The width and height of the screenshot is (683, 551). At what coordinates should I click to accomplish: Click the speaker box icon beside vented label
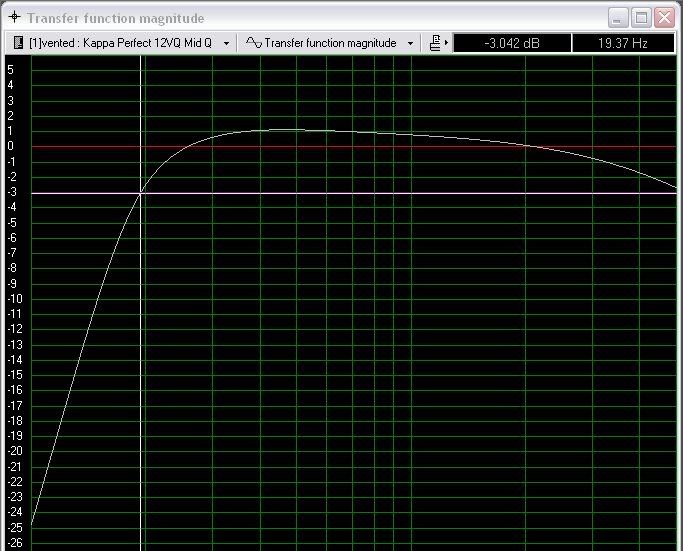(18, 43)
